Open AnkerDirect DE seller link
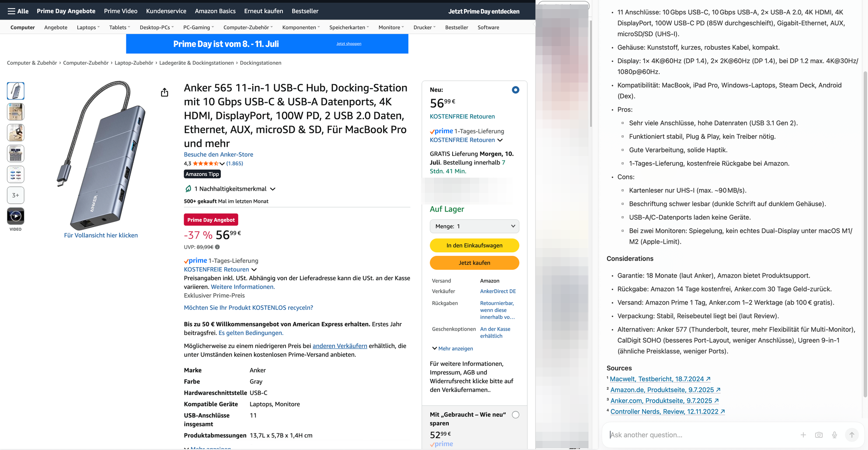 498,291
